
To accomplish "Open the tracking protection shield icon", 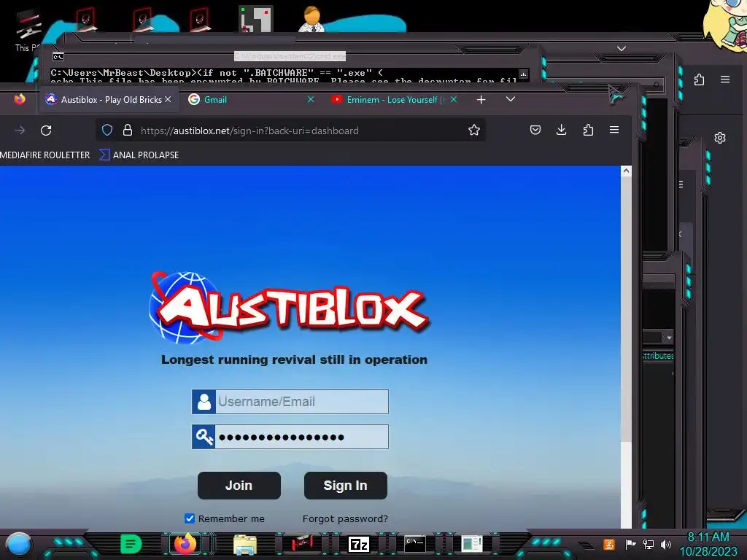I will (107, 130).
